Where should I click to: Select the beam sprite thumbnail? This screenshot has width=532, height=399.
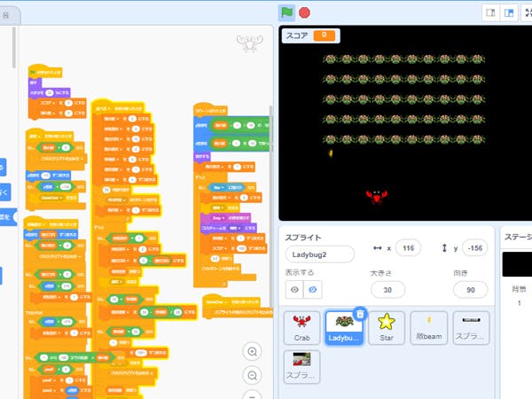pos(428,328)
